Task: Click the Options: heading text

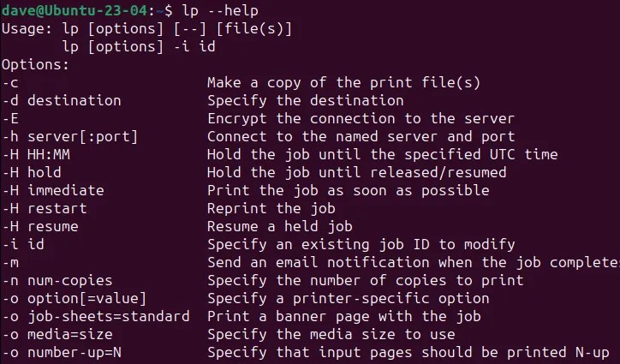Action: (x=35, y=64)
